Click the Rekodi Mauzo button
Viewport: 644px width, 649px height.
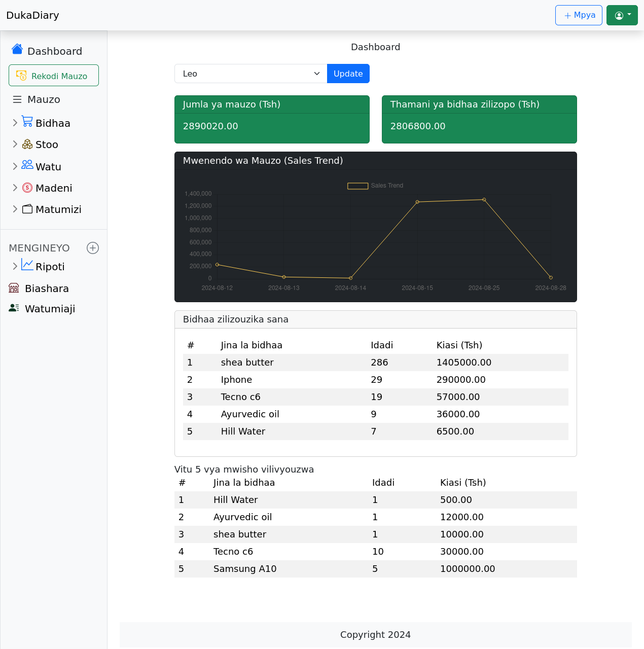pos(54,76)
